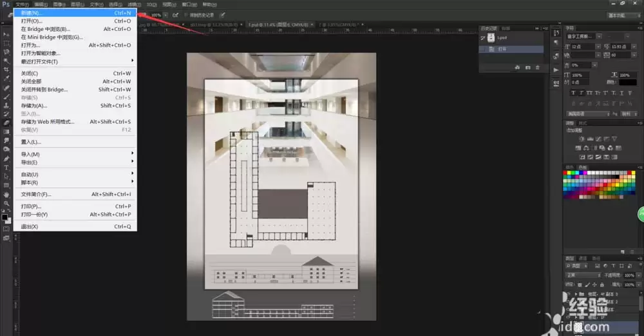Select the Eyedropper tool
Image resolution: width=644 pixels, height=336 pixels.
point(6,78)
